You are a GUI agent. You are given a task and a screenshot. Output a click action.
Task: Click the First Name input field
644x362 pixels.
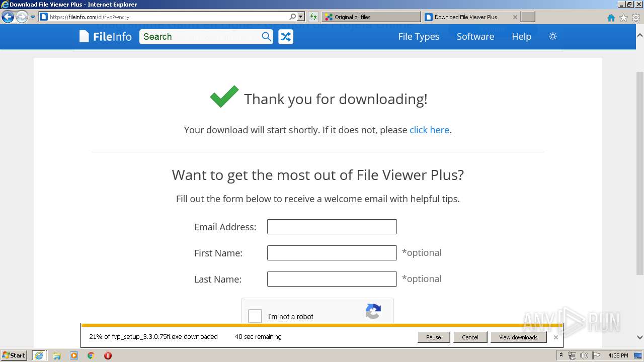coord(332,253)
